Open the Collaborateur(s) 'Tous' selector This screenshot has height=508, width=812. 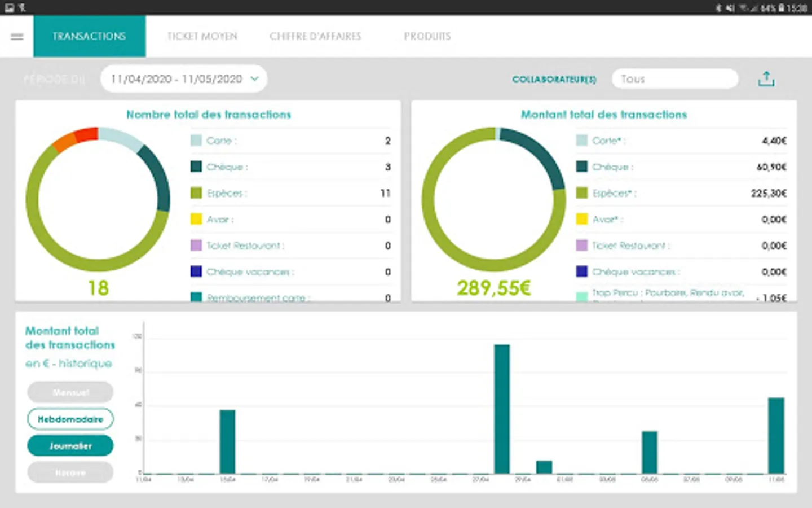pos(675,79)
